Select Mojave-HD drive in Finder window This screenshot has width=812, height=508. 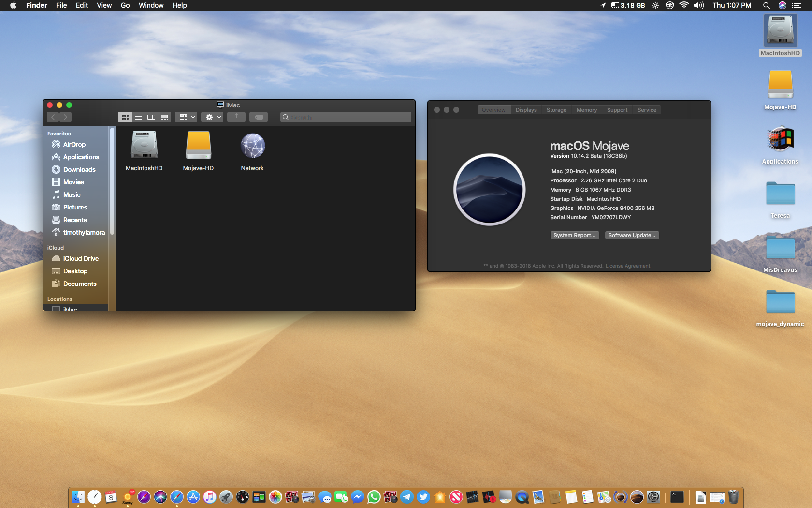coord(198,151)
